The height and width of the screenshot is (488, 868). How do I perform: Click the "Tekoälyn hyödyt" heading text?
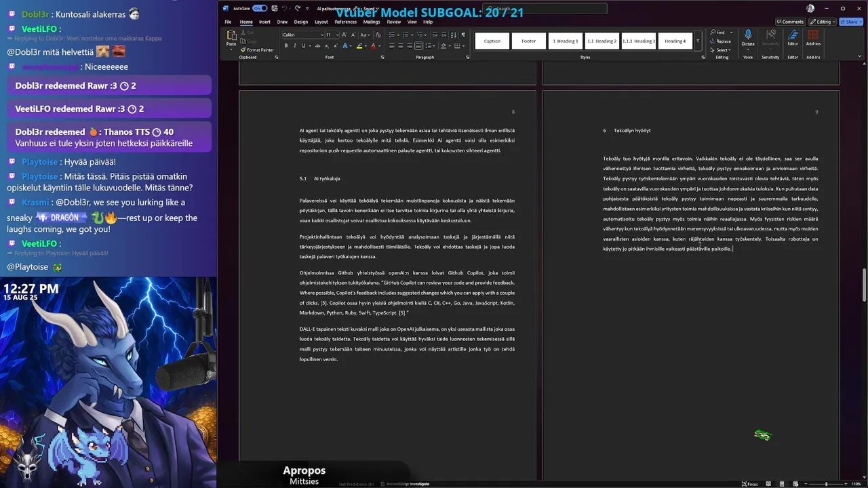(632, 130)
